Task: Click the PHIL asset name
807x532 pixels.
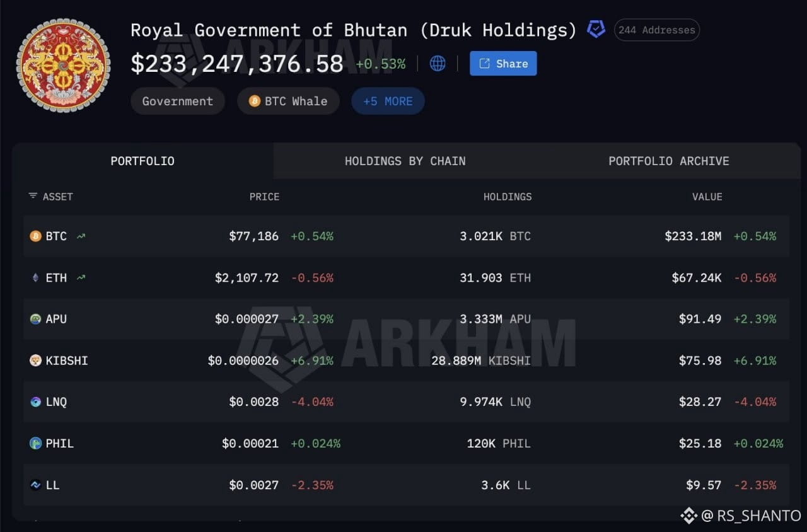Action: [60, 443]
